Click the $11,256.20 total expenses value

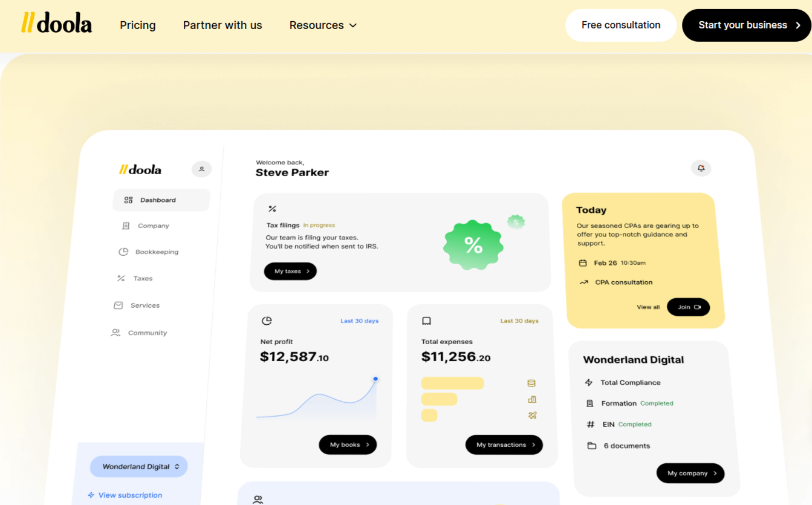[456, 357]
